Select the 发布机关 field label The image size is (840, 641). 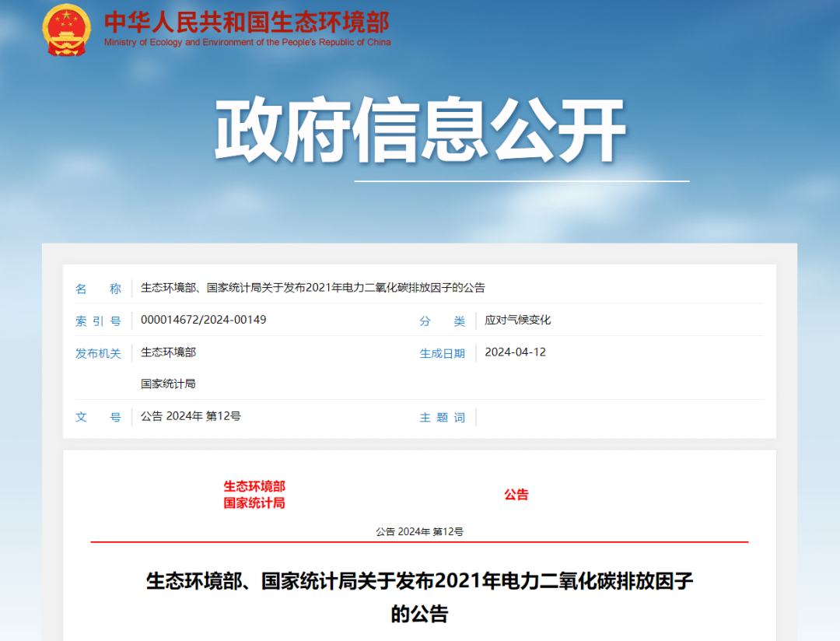(98, 353)
